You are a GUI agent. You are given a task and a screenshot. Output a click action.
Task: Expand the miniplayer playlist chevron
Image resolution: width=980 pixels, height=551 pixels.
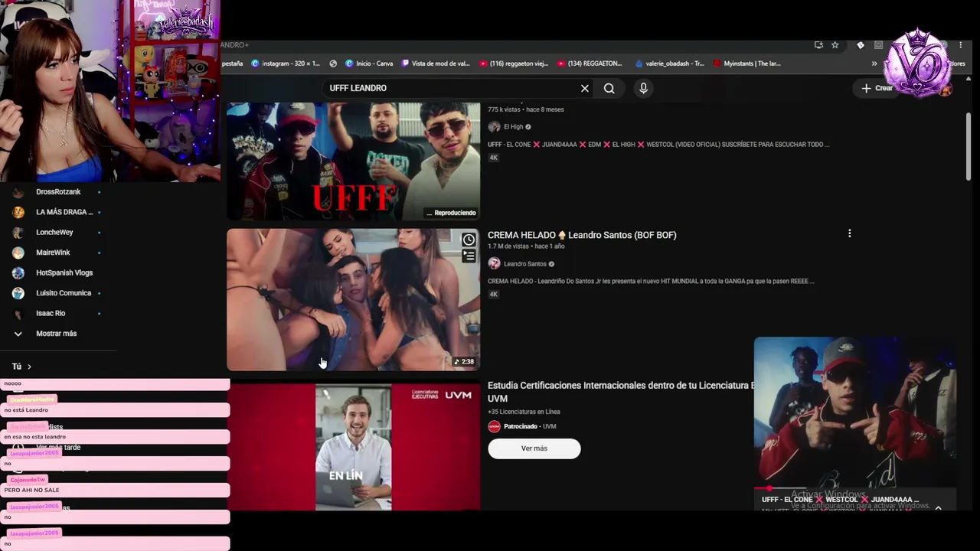[938, 508]
